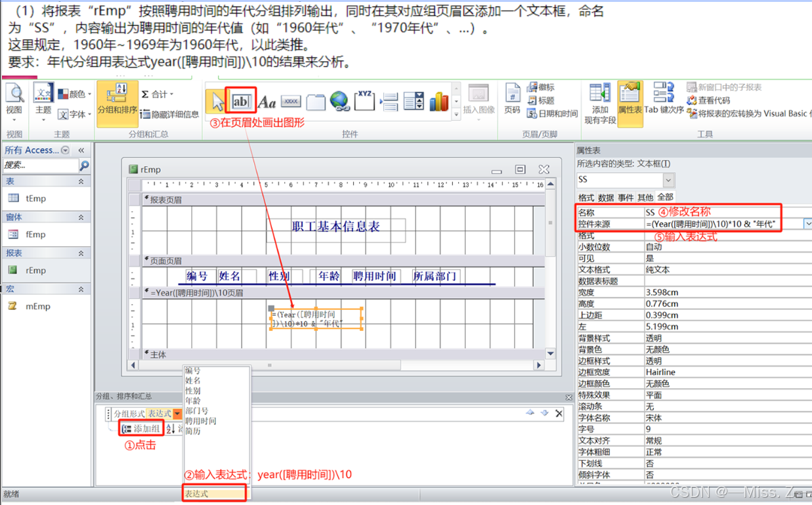Collapse the 表 group in navigation pane
Screen dimensions: 812x505
(x=81, y=181)
